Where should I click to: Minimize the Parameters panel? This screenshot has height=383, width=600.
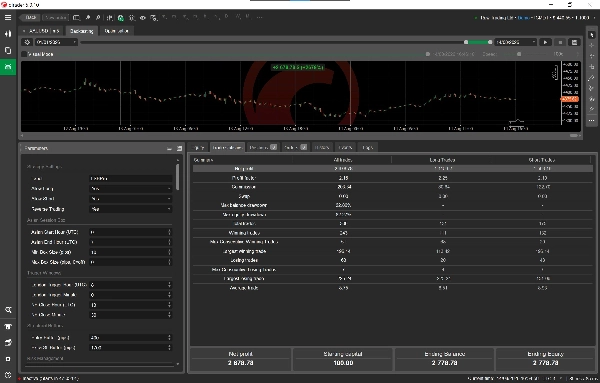tap(170, 148)
